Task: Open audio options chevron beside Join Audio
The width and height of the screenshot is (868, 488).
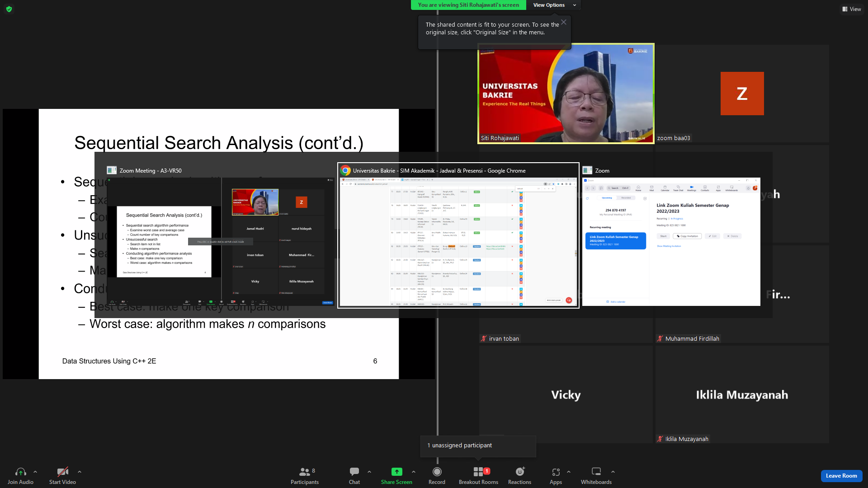Action: coord(35,472)
